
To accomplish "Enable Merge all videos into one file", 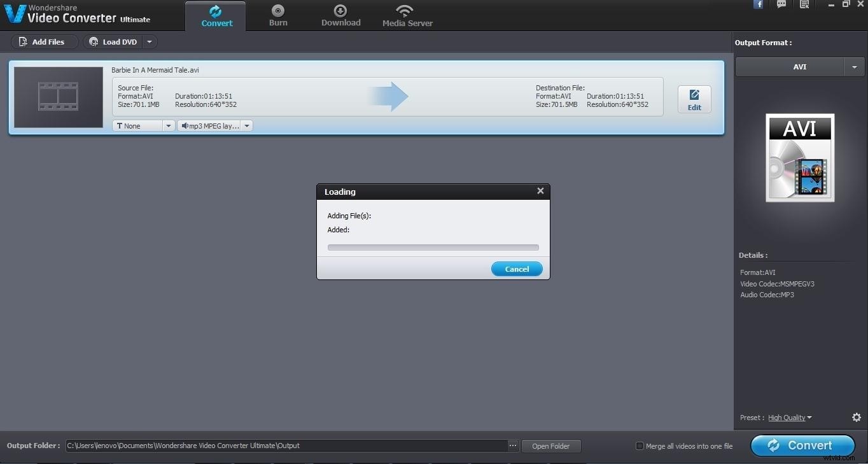I will (640, 446).
